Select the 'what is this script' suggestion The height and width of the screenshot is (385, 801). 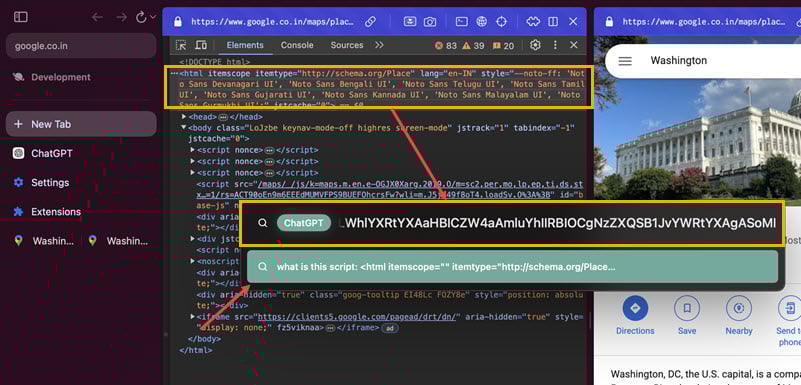pos(512,267)
